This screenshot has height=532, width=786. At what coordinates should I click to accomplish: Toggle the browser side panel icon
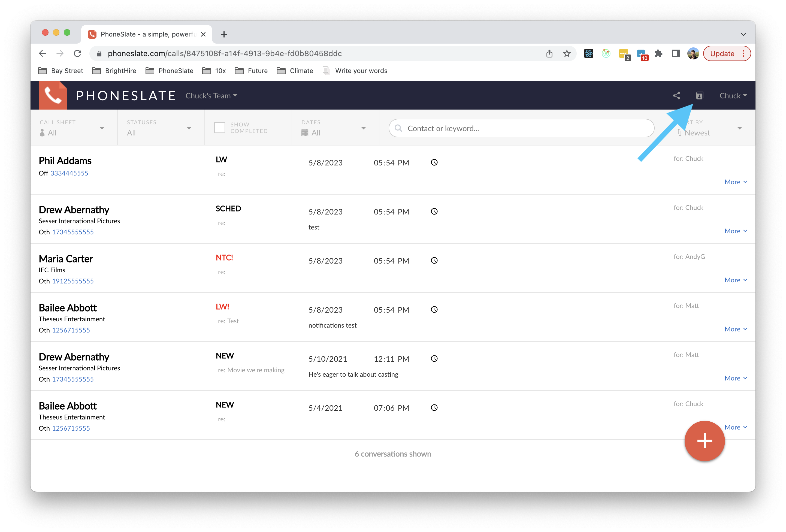coord(676,53)
